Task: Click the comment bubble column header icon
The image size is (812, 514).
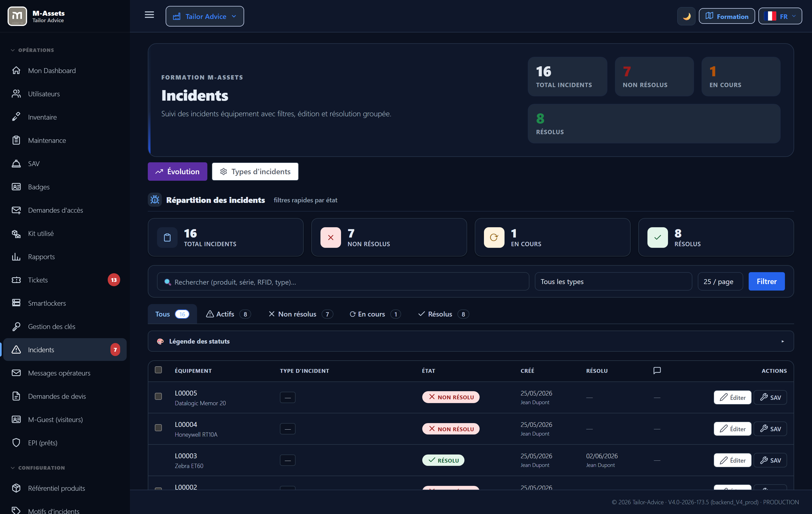Action: pyautogui.click(x=657, y=370)
